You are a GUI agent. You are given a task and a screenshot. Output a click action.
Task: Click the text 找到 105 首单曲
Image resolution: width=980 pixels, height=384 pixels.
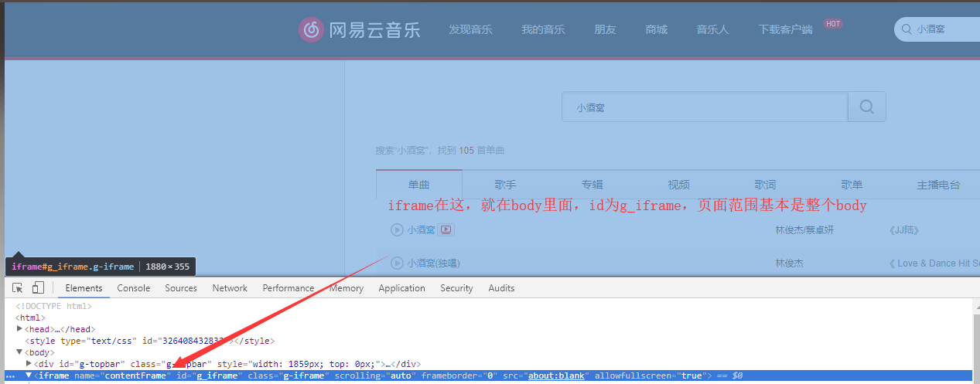pyautogui.click(x=471, y=151)
